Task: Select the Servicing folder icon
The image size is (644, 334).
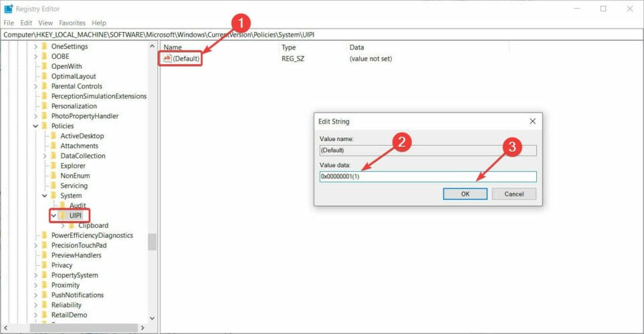Action: [53, 186]
